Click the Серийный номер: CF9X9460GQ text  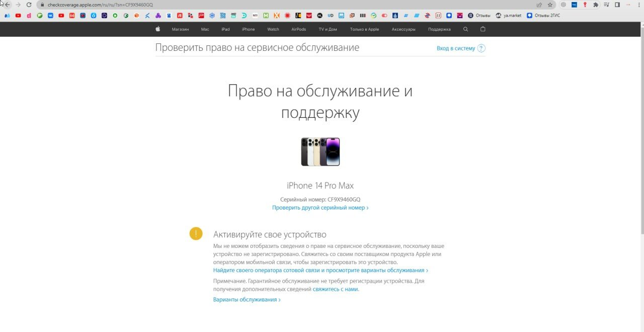pos(320,200)
